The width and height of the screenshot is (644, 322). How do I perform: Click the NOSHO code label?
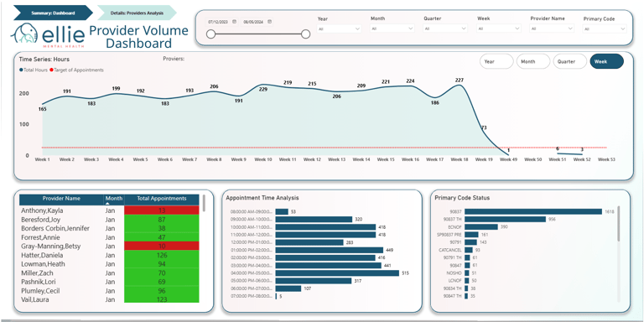[x=454, y=273]
